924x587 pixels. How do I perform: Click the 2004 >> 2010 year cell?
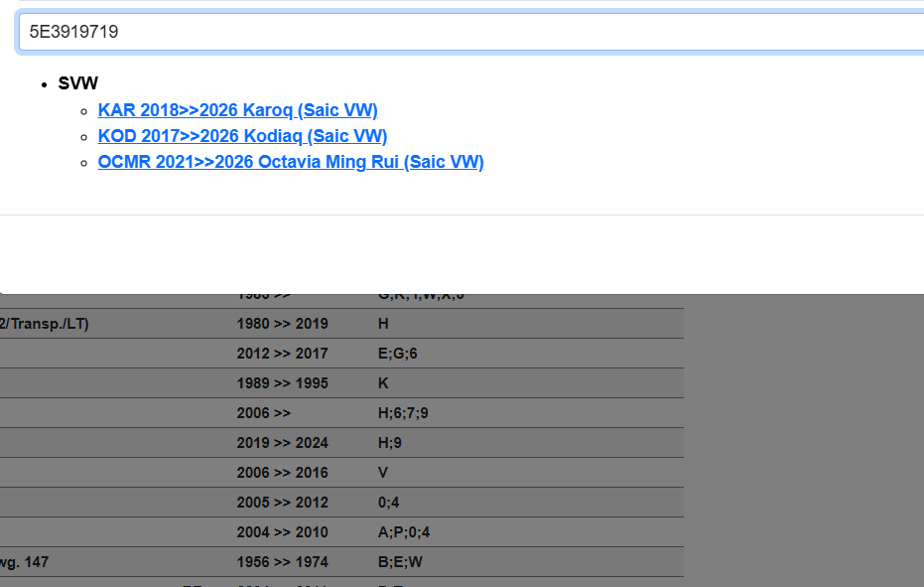coord(282,532)
